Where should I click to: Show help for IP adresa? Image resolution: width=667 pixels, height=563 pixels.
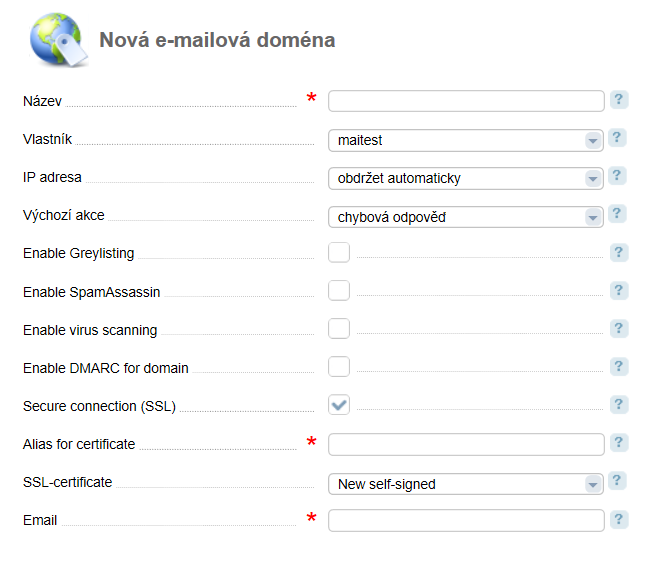[x=617, y=176]
